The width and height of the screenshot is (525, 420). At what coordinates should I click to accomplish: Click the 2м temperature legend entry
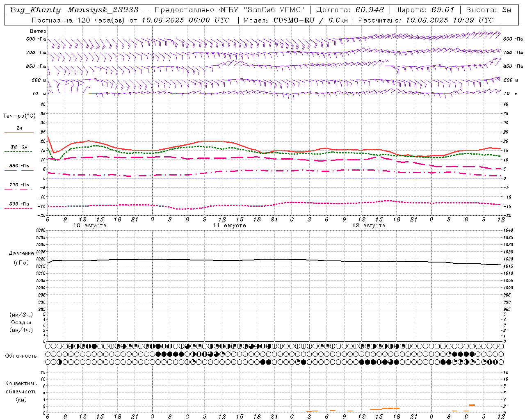19,128
